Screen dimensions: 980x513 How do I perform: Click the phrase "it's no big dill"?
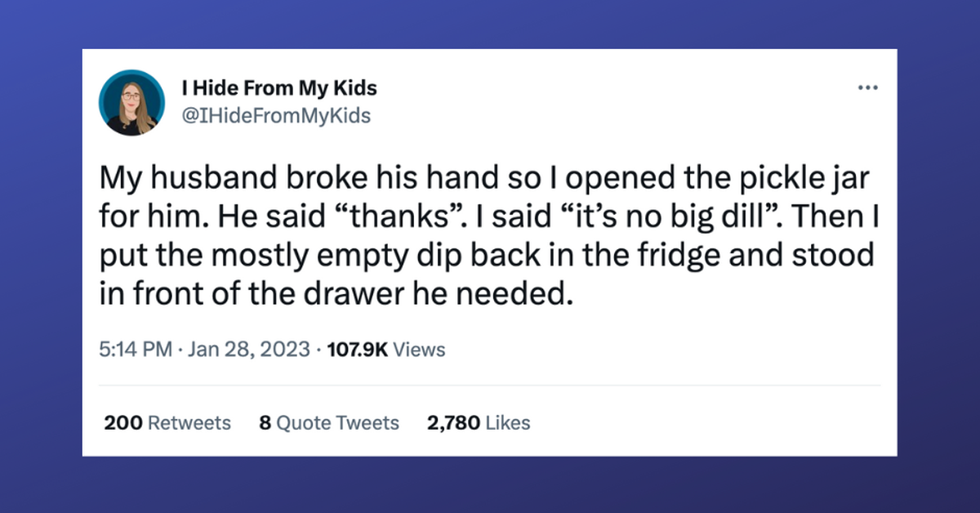pyautogui.click(x=565, y=218)
